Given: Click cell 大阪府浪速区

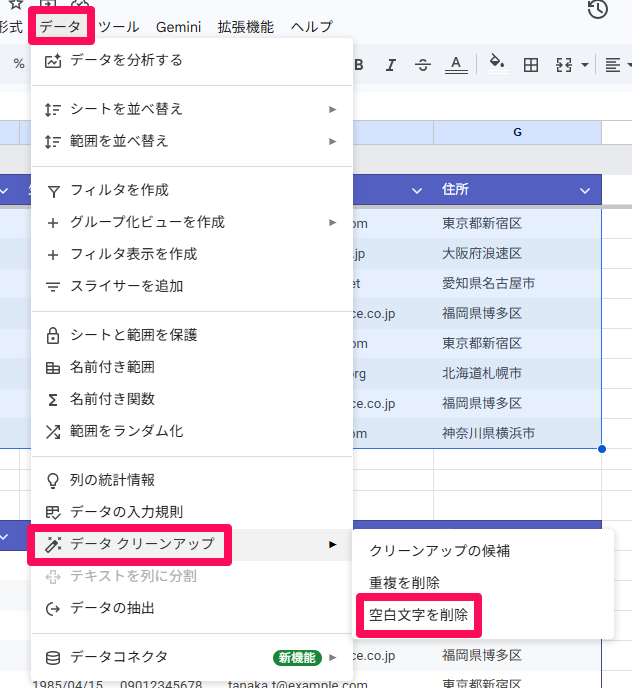Looking at the screenshot, I should point(517,254).
